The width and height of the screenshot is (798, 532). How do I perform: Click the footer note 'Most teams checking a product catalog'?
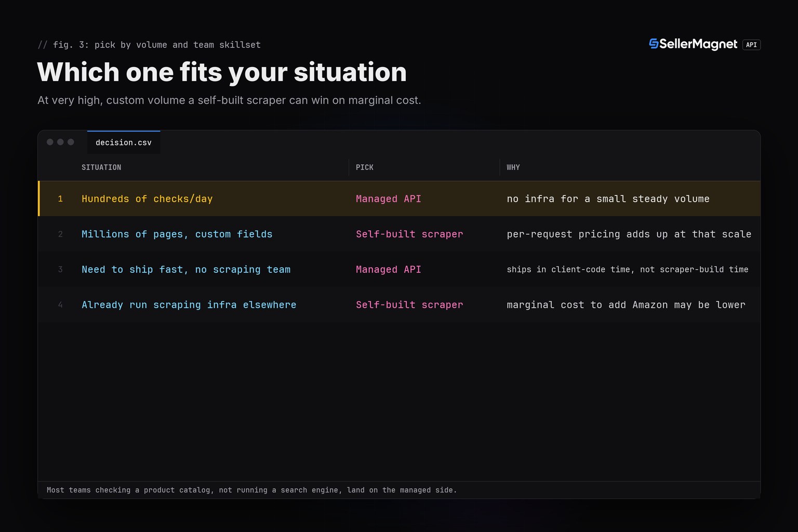pyautogui.click(x=252, y=490)
